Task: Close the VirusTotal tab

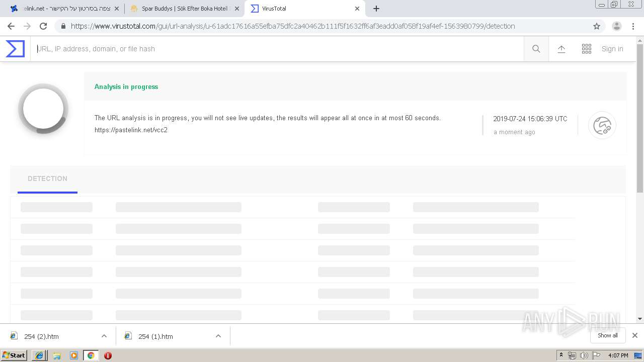Action: pyautogui.click(x=357, y=9)
